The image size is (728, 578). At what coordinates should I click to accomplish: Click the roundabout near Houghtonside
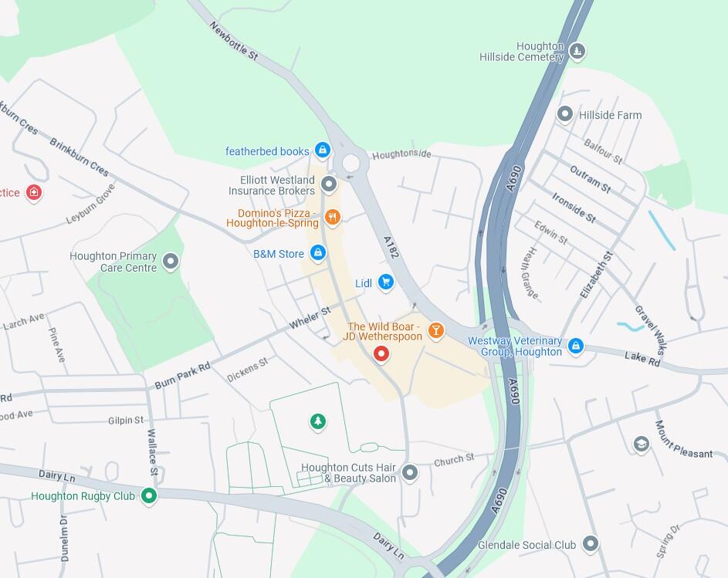point(350,163)
